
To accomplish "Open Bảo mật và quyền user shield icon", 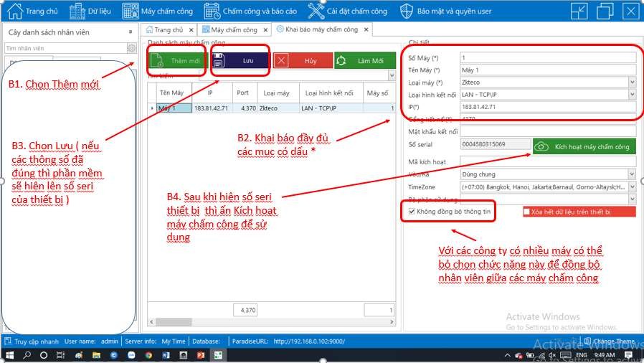I will (x=407, y=11).
